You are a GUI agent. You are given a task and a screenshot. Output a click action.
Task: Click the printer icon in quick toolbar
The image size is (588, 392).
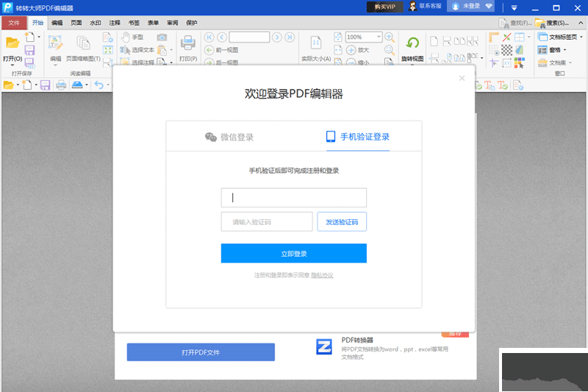[x=61, y=85]
